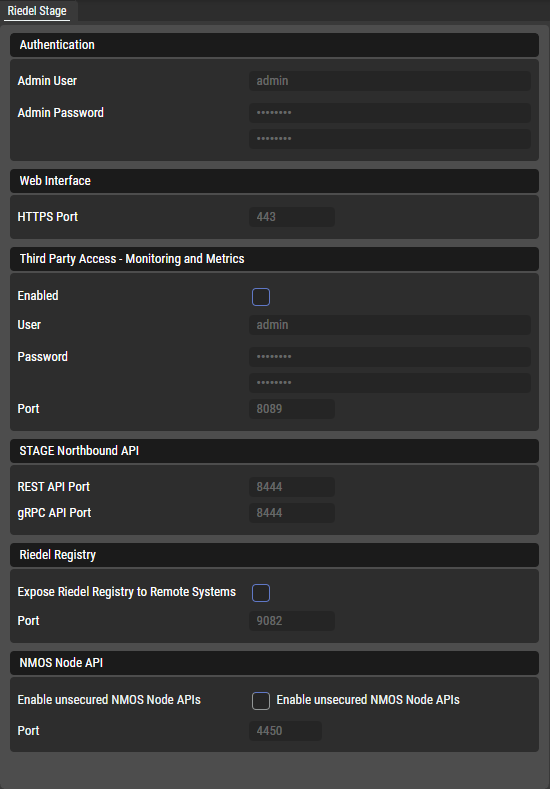Image resolution: width=550 pixels, height=789 pixels.
Task: Select the NMOS Node API Port field 4450
Action: [285, 731]
